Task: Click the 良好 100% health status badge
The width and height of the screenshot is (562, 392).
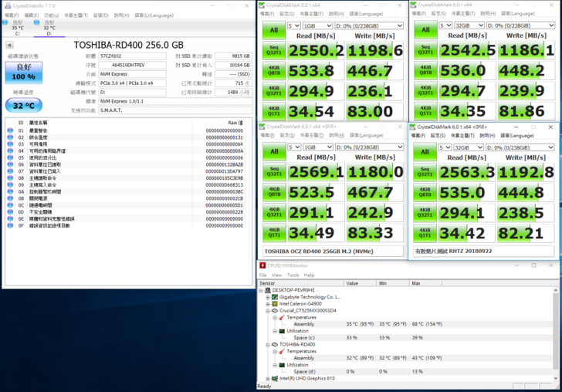Action: click(x=24, y=72)
